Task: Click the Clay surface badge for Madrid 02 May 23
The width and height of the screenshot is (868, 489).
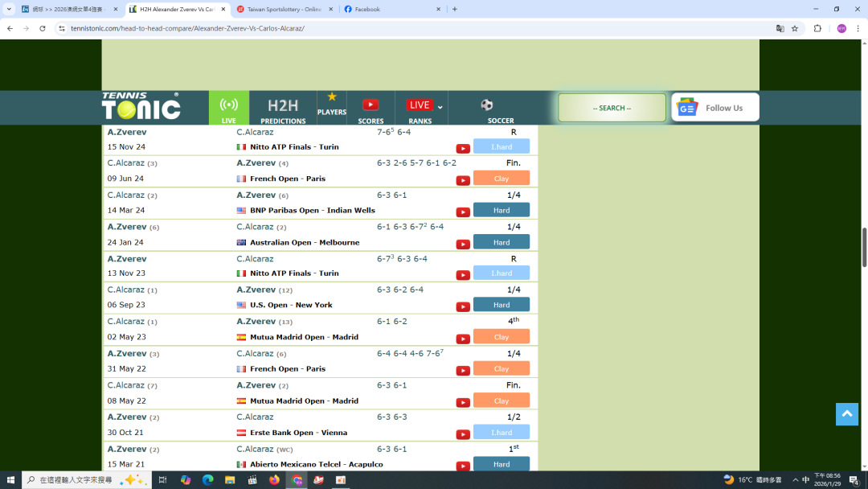Action: [x=502, y=337]
